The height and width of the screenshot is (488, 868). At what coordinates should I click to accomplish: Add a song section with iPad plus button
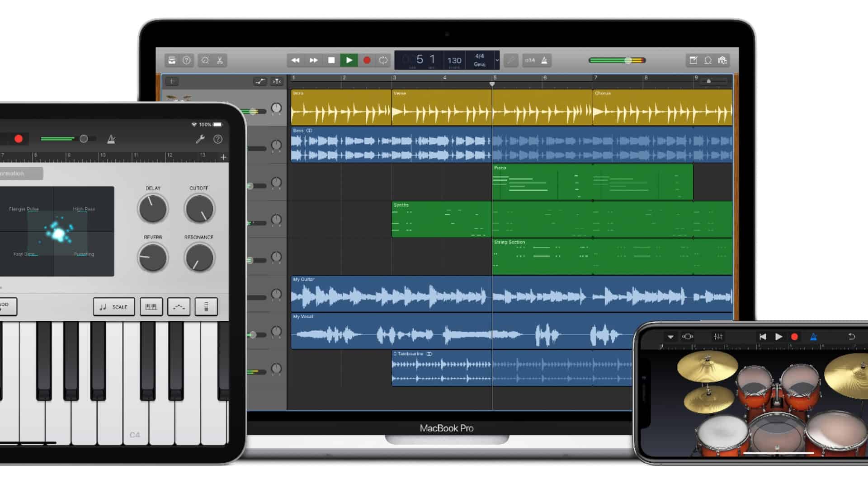click(x=223, y=157)
